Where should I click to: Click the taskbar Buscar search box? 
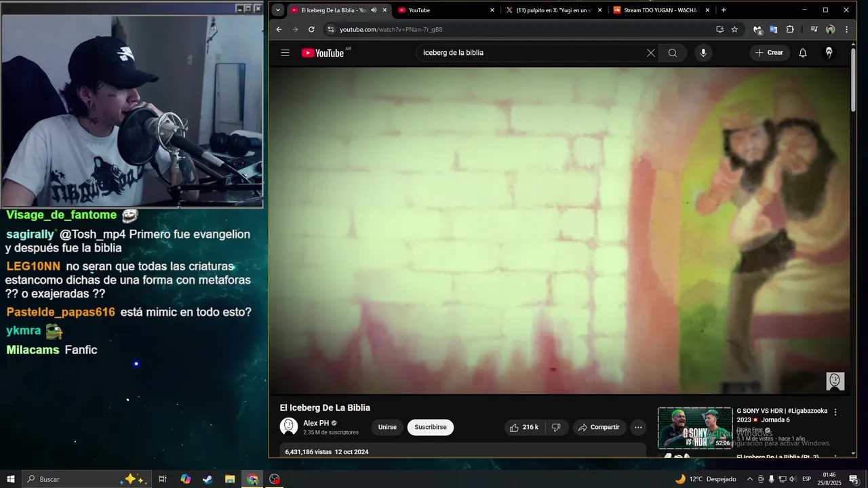coord(87,479)
